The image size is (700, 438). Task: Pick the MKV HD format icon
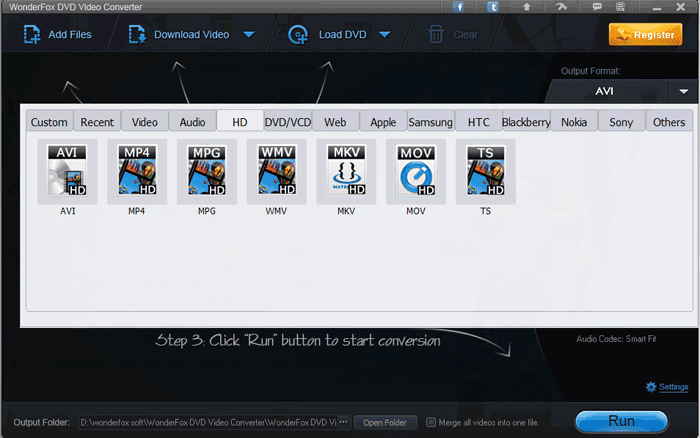346,170
